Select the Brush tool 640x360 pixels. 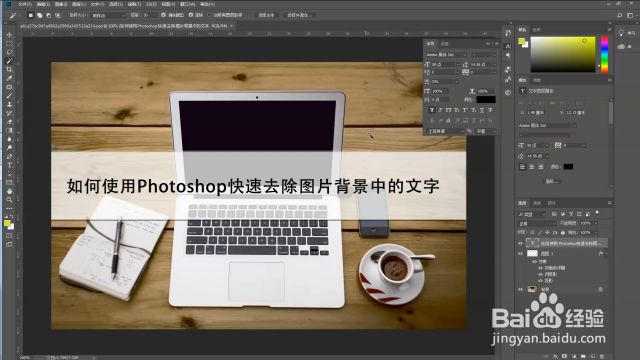tap(9, 96)
